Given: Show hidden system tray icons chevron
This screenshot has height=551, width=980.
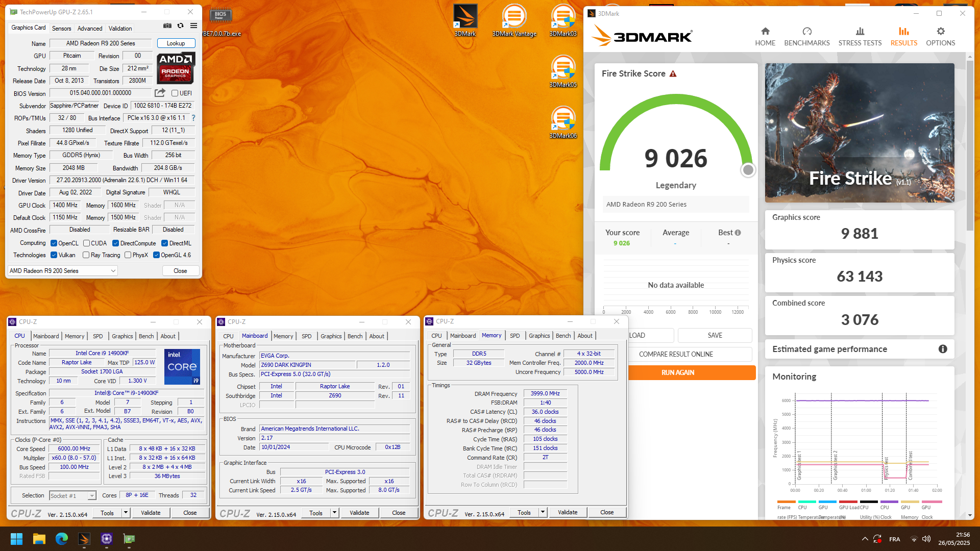Looking at the screenshot, I should 865,539.
